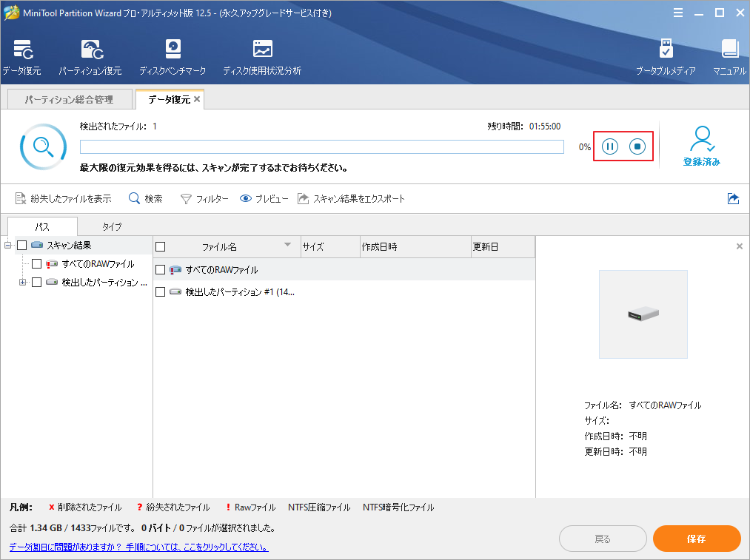The image size is (750, 560).
Task: Click the 合計 1.34 GB status text
Action: coord(142,528)
